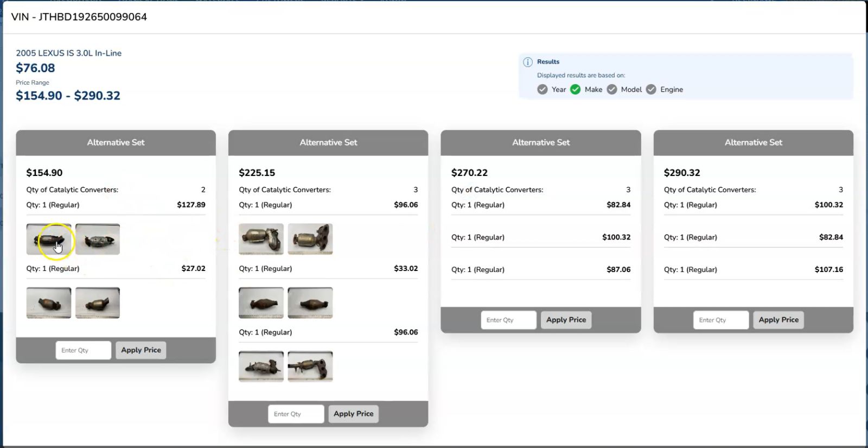Click the $154.90 - $290.32 price range
The height and width of the screenshot is (448, 868).
click(68, 96)
